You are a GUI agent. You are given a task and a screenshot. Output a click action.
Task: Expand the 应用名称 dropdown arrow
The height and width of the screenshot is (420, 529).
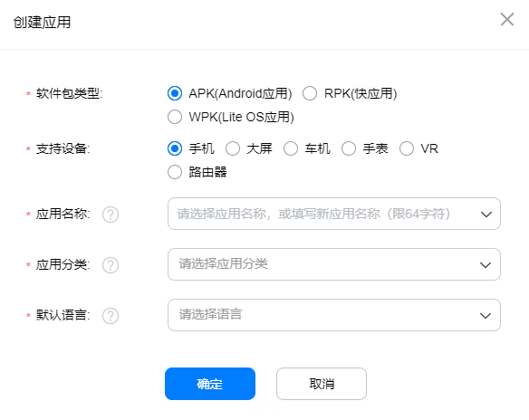coord(486,215)
